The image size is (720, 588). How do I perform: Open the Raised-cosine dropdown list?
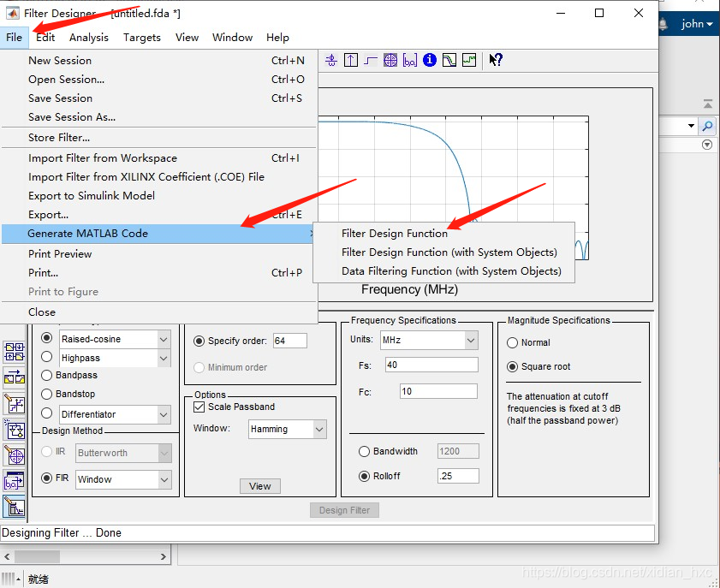pyautogui.click(x=164, y=339)
